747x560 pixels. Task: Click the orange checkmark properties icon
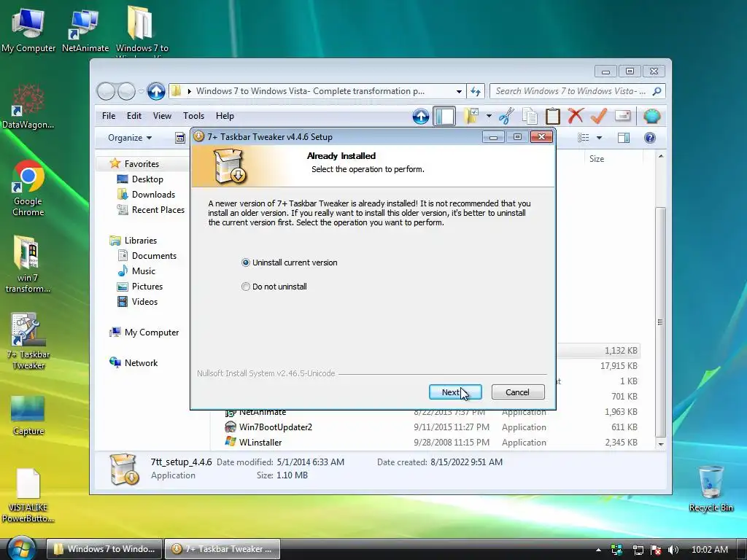click(599, 116)
